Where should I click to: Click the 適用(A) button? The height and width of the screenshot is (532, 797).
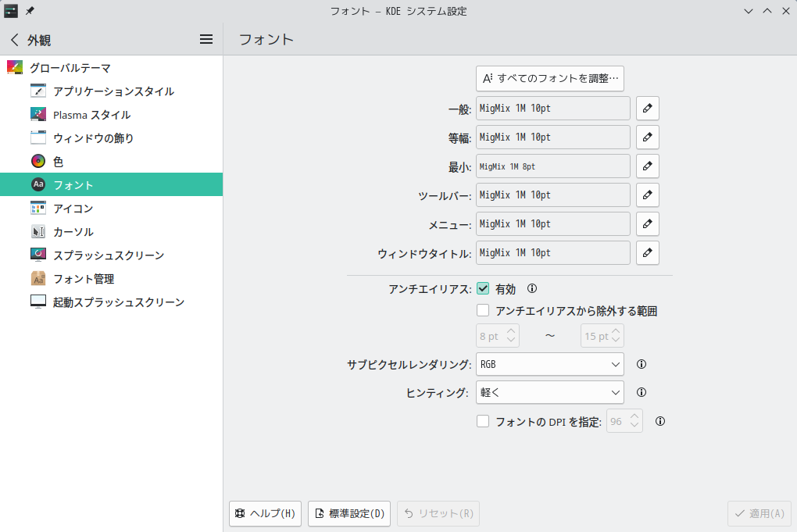759,513
